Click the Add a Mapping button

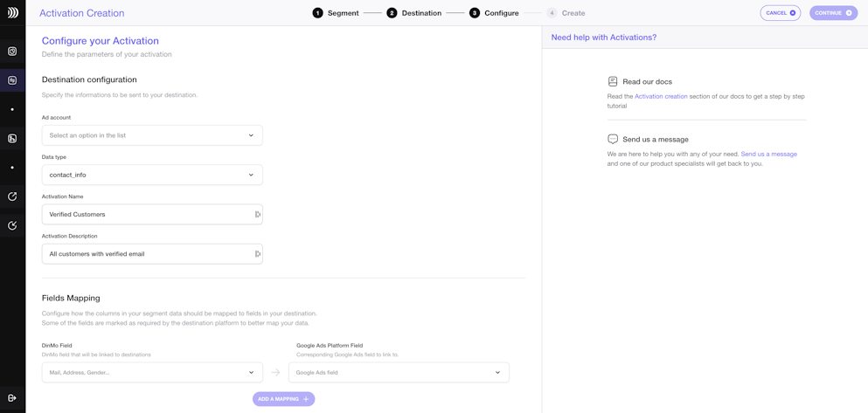[x=284, y=399]
